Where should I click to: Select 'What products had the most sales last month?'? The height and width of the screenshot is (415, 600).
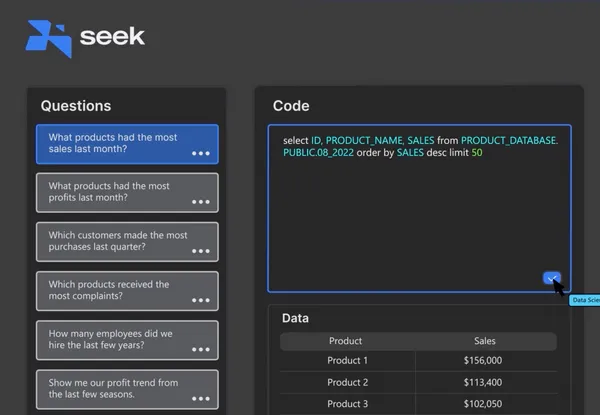127,144
